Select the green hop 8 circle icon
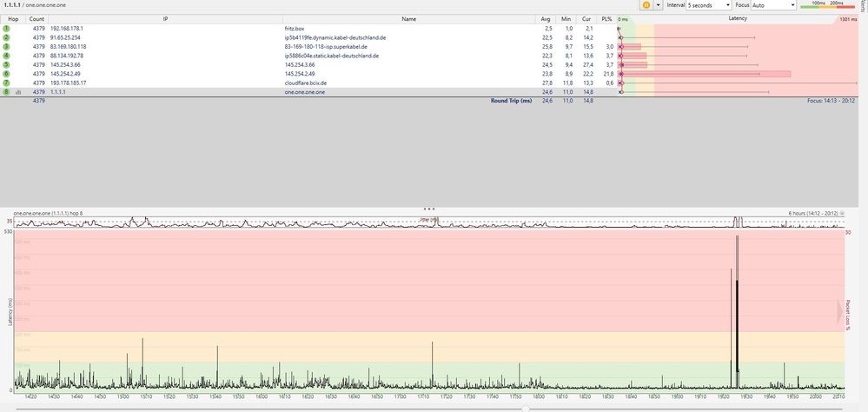868x412 pixels. (6, 92)
